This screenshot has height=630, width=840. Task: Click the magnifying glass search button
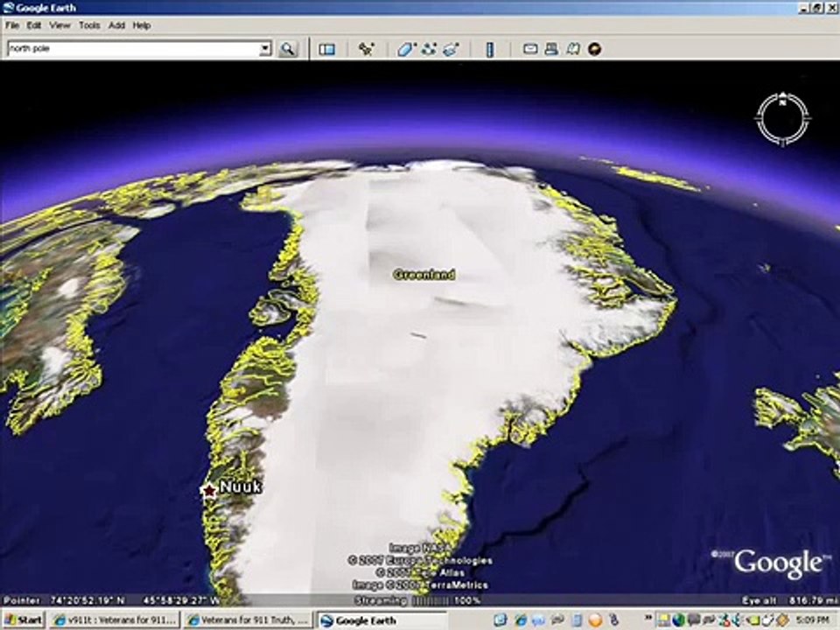pos(288,49)
